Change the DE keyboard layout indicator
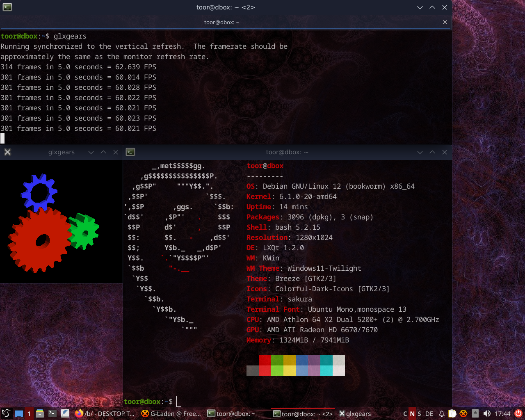The width and height of the screenshot is (525, 420). (429, 414)
